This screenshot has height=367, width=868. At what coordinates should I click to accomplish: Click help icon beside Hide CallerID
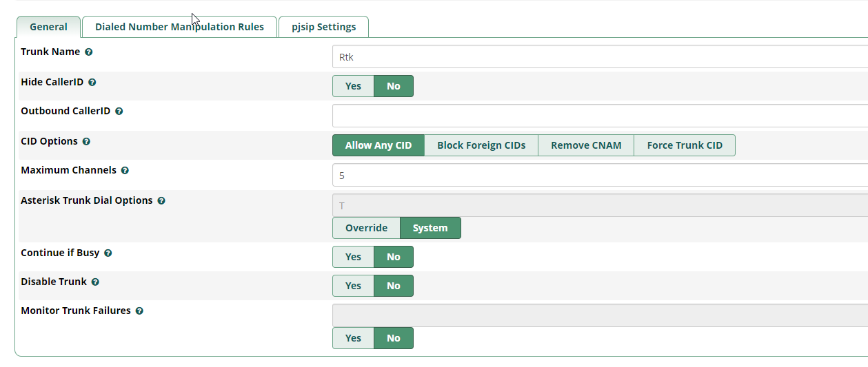92,83
